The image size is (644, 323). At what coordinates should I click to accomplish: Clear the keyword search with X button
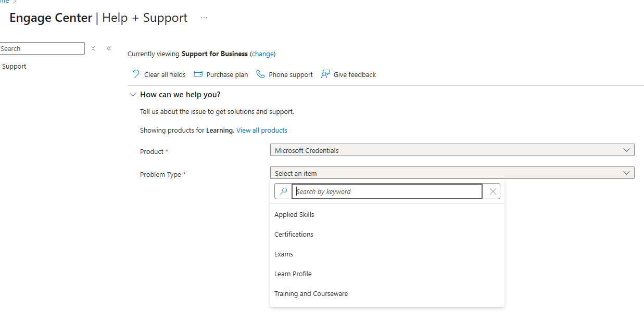pos(493,191)
